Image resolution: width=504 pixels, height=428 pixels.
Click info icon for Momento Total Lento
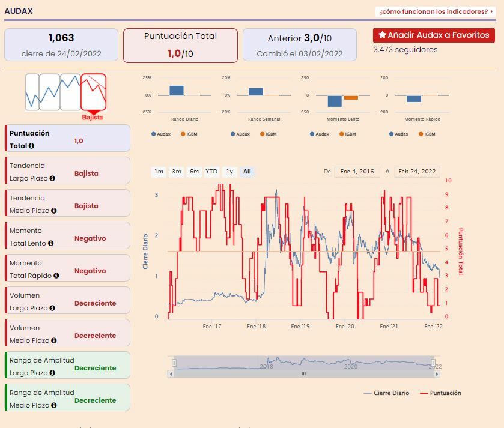50,243
